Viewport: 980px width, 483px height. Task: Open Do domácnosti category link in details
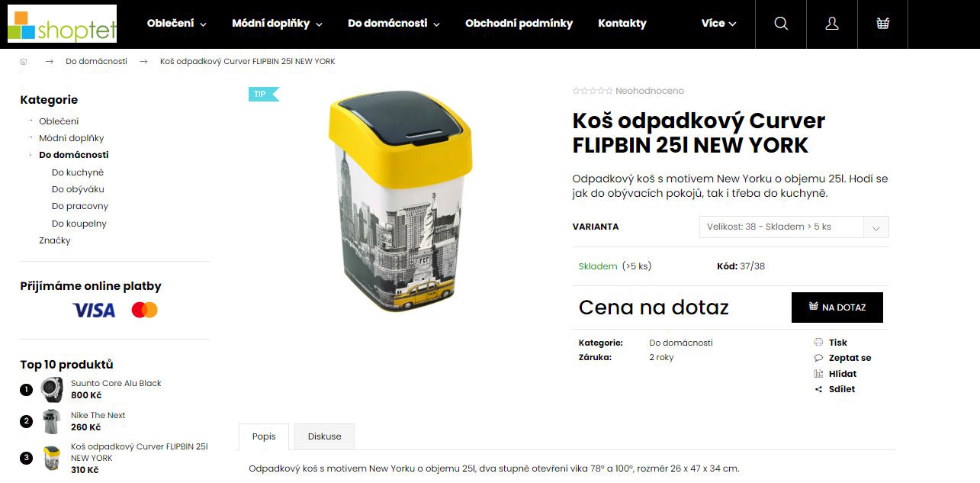[680, 343]
